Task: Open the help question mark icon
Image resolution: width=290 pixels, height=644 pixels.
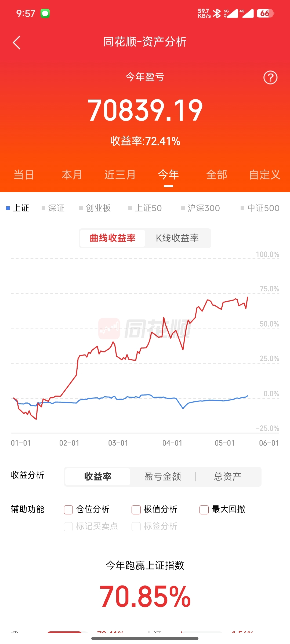Action: click(x=270, y=78)
